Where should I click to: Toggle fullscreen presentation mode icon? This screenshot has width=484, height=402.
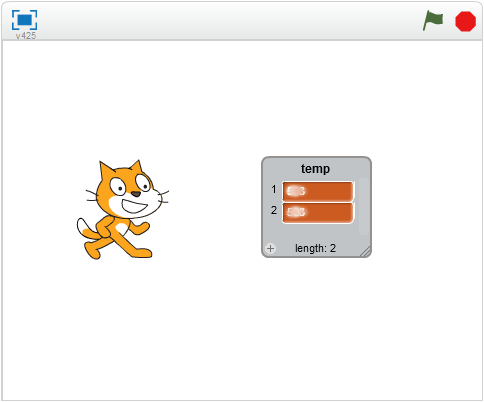coord(24,20)
